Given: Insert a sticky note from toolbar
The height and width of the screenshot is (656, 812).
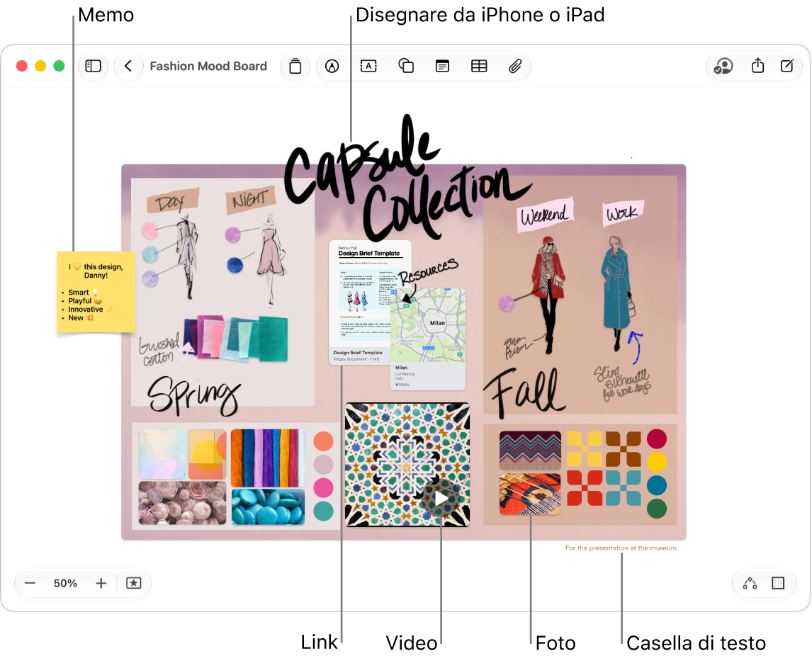Looking at the screenshot, I should (x=295, y=67).
